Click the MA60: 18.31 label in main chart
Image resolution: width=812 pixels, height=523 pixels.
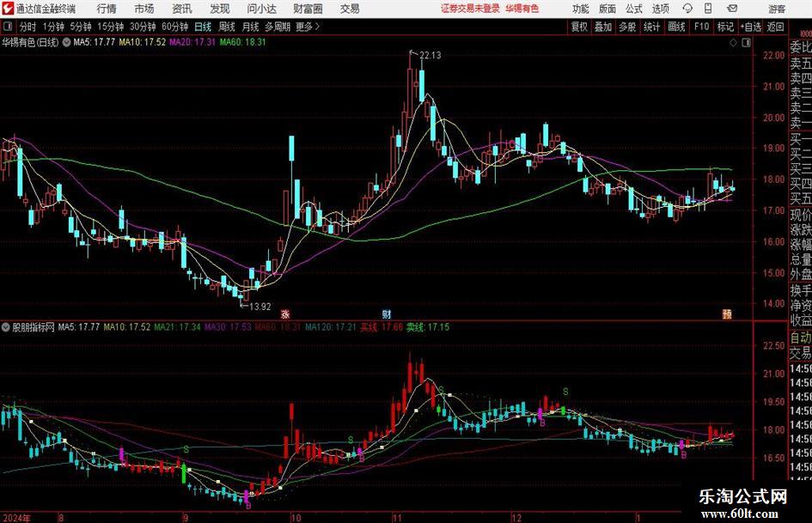(x=243, y=42)
